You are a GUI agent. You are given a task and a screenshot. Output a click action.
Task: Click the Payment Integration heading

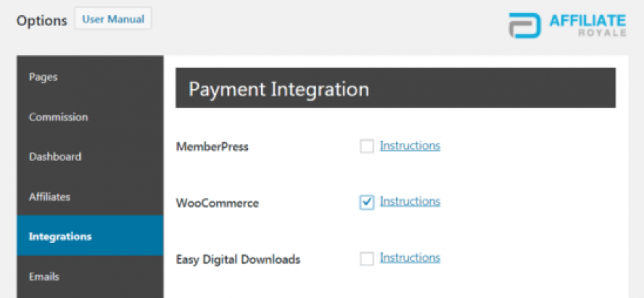tap(279, 89)
